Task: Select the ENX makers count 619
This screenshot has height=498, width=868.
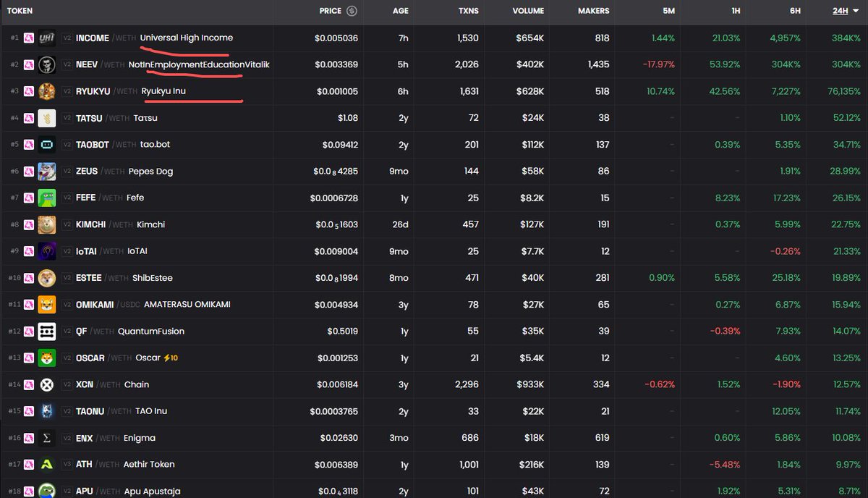Action: pos(601,438)
